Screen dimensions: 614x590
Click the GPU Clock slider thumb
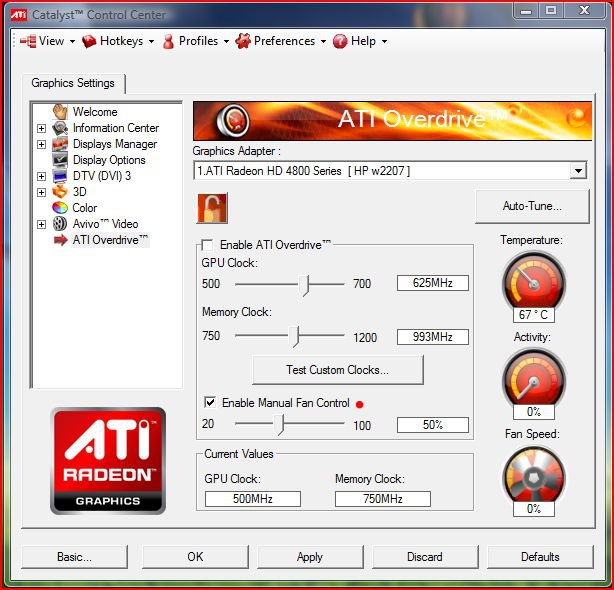[304, 285]
